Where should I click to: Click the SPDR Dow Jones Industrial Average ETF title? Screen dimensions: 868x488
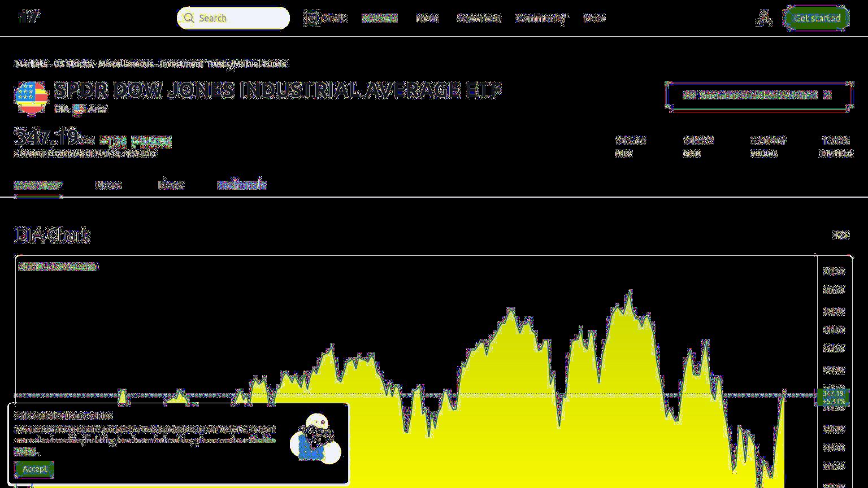(x=277, y=90)
